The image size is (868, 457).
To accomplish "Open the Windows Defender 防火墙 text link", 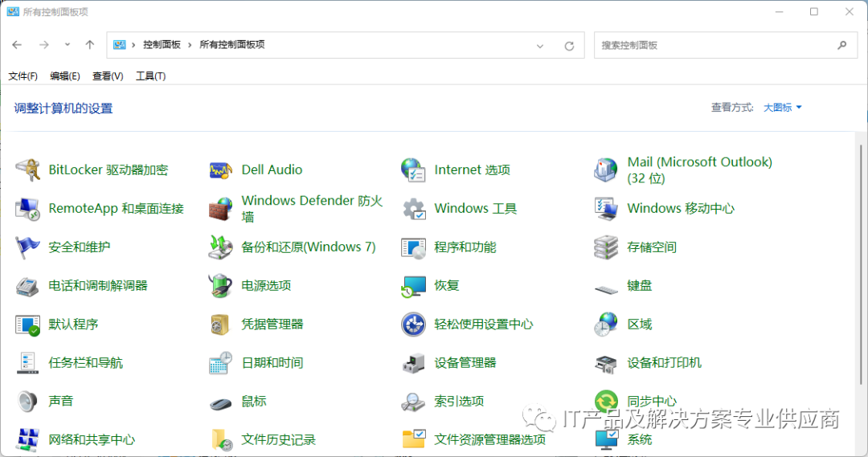I will click(x=312, y=209).
